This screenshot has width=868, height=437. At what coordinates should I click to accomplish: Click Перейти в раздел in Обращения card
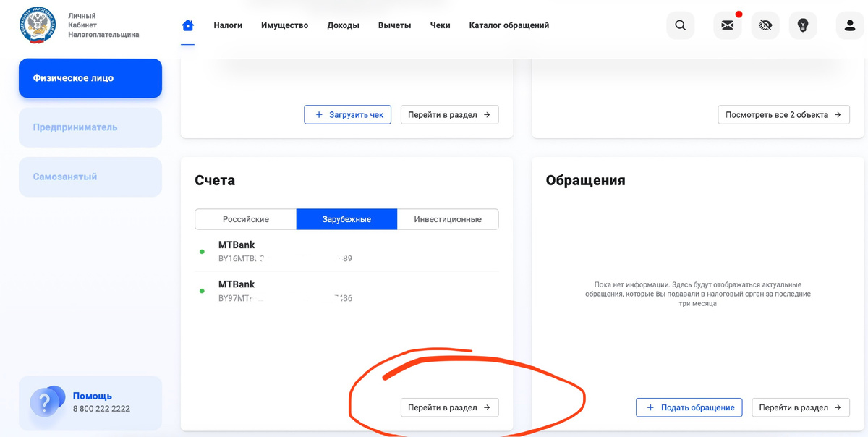tap(801, 407)
